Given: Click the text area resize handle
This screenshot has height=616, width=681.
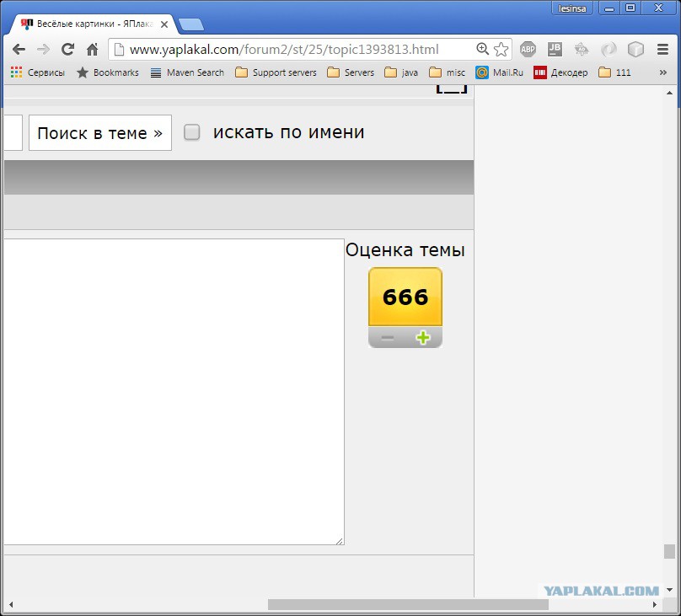Looking at the screenshot, I should pos(340,541).
